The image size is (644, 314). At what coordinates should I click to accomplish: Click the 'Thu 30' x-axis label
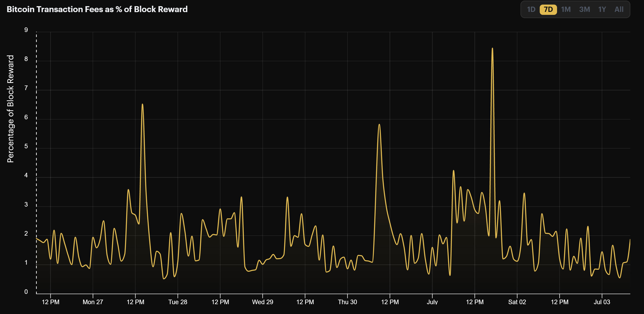[348, 302]
